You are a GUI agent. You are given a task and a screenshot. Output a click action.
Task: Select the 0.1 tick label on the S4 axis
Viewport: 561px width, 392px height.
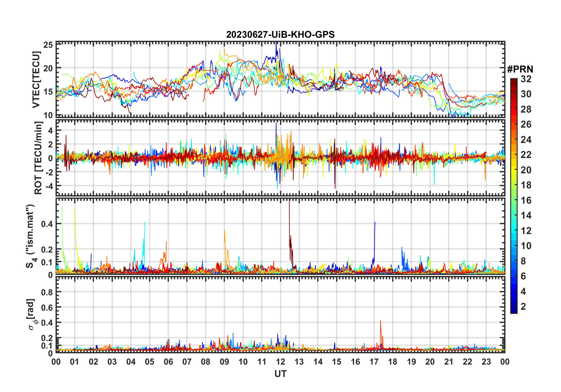[47, 262]
